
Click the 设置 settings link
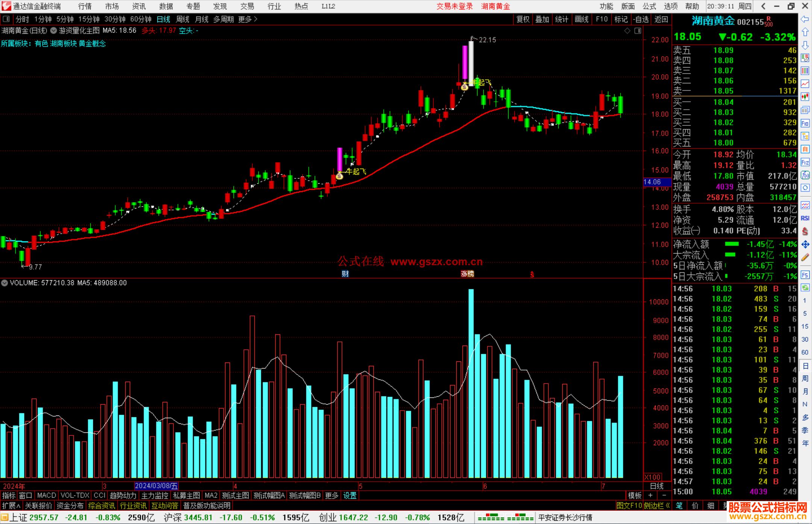point(350,495)
